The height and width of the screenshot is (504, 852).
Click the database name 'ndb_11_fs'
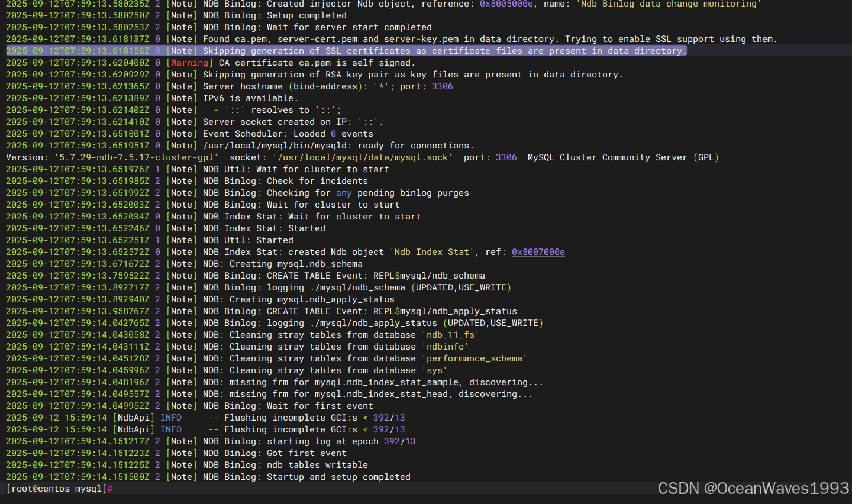[450, 335]
